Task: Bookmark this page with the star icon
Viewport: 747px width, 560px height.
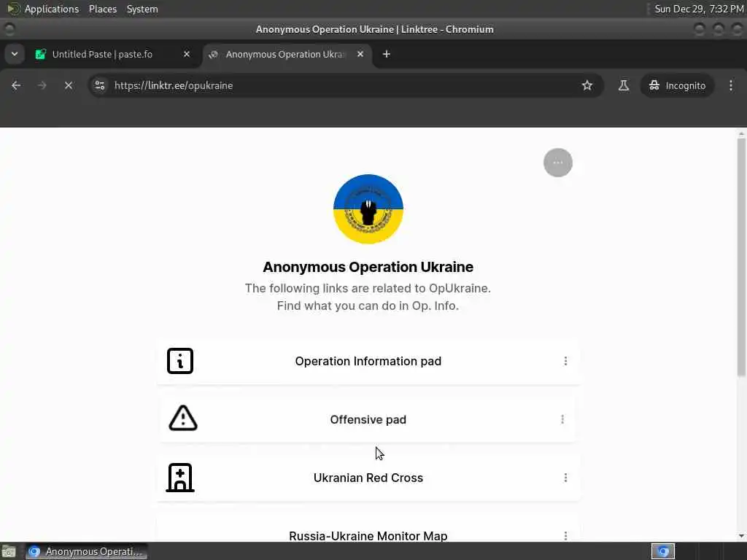Action: point(587,86)
